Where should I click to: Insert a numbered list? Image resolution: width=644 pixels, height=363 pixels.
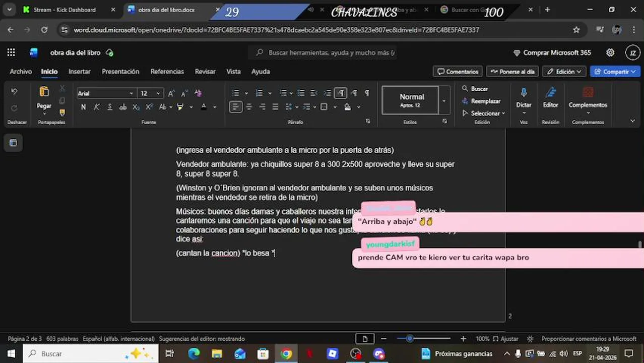[x=259, y=93]
